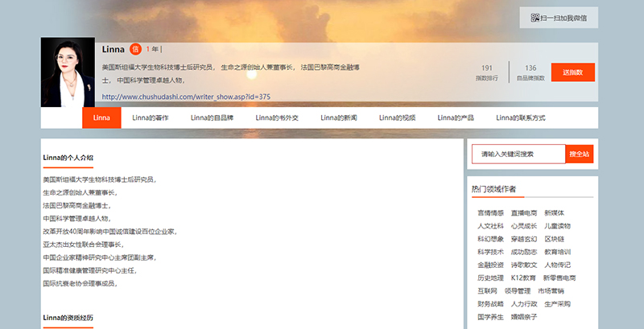The width and height of the screenshot is (644, 329).
Task: Click the keyword search input field
Action: [518, 153]
